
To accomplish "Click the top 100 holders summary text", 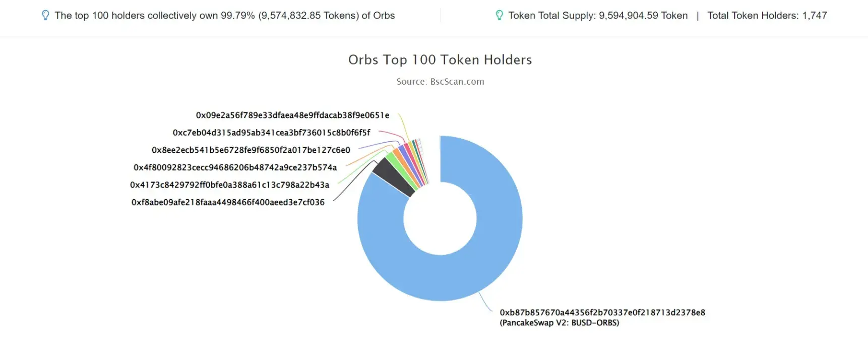I will click(225, 16).
